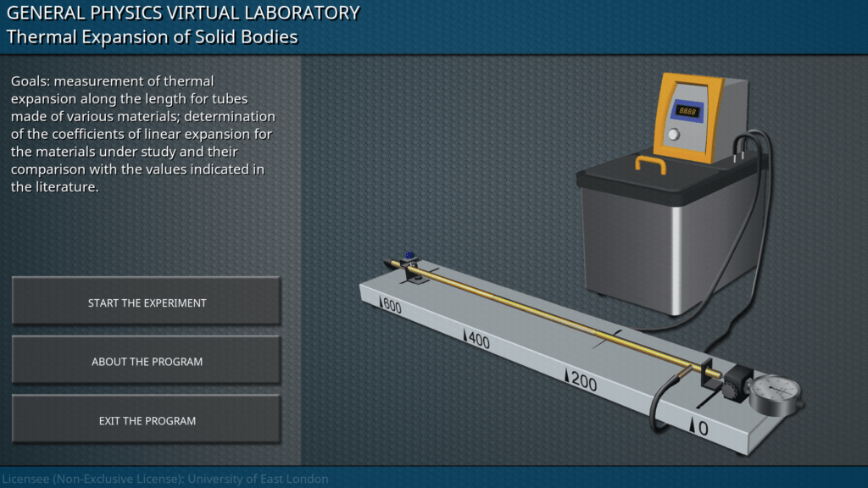Click the Goals description text
This screenshot has height=488, width=868.
coord(143,134)
